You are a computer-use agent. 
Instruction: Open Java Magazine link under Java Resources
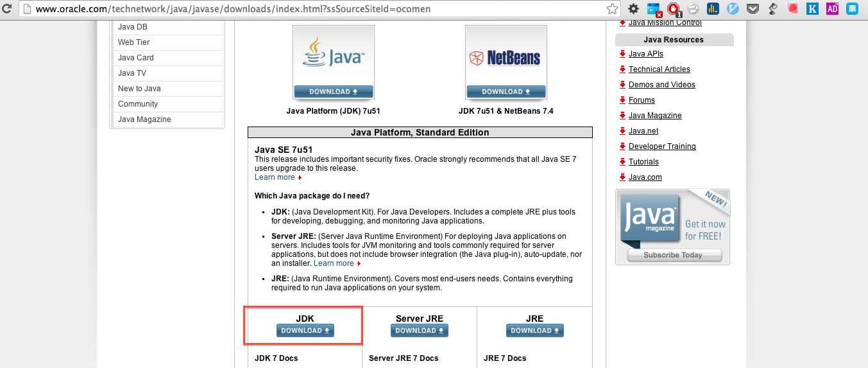[x=655, y=116]
